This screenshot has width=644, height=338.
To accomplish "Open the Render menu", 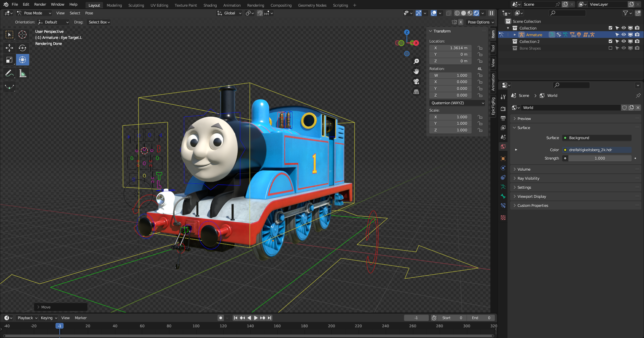I will point(40,4).
